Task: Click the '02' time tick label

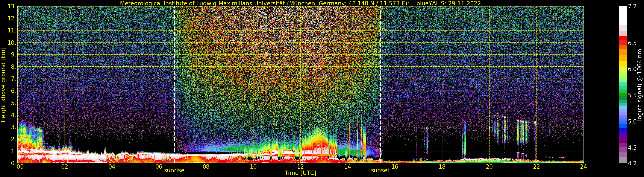Action: pyautogui.click(x=65, y=167)
